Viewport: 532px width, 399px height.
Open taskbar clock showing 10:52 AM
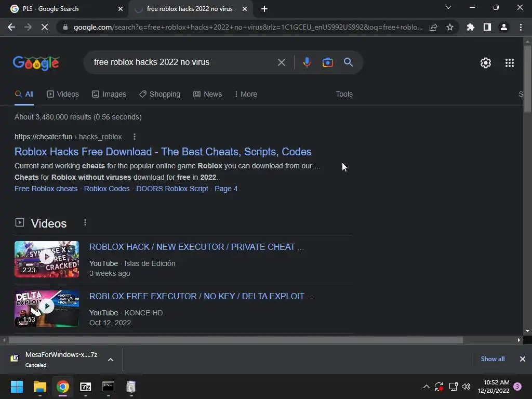[494, 387]
